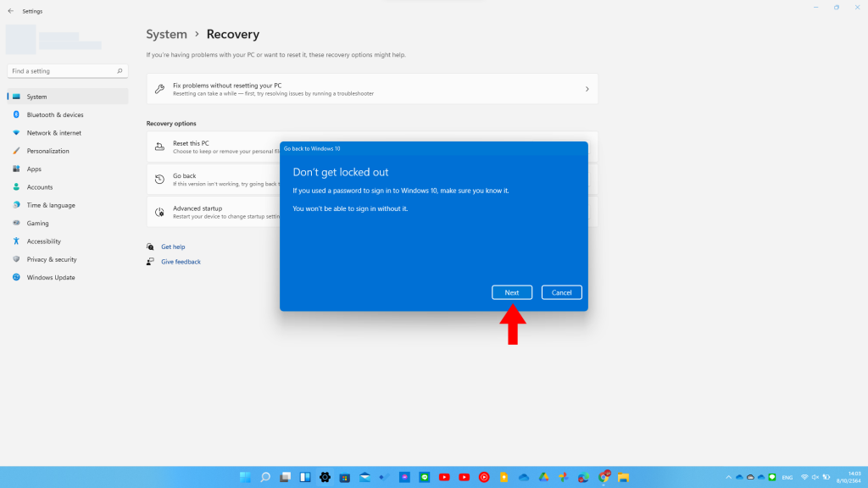
Task: Open the Advanced startup option row
Action: [214, 212]
